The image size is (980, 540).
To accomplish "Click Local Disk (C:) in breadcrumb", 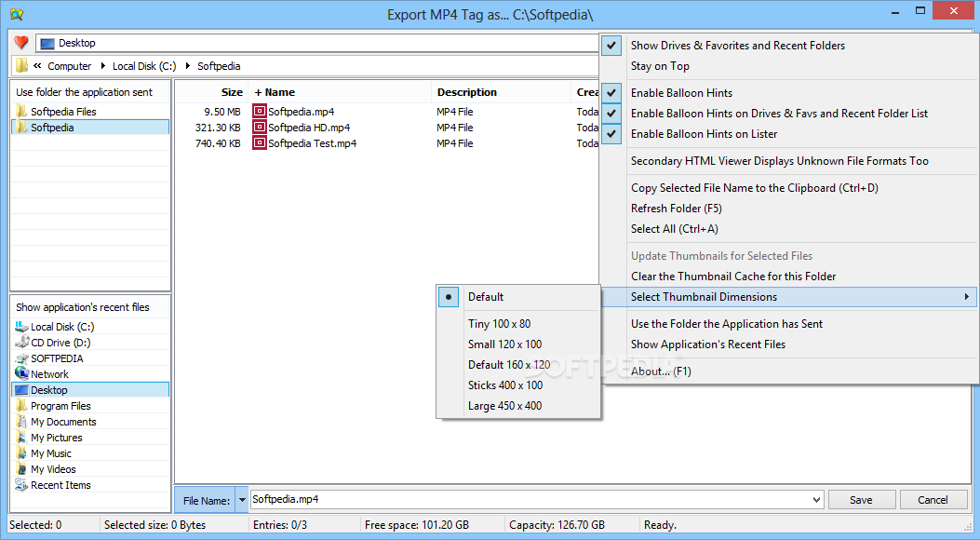I will (144, 65).
